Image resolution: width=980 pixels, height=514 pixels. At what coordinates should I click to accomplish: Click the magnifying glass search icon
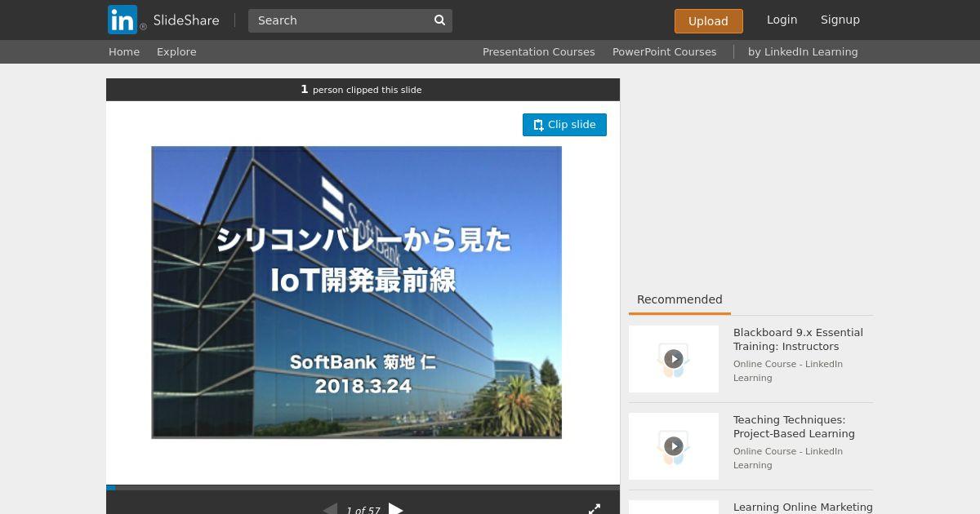click(439, 20)
